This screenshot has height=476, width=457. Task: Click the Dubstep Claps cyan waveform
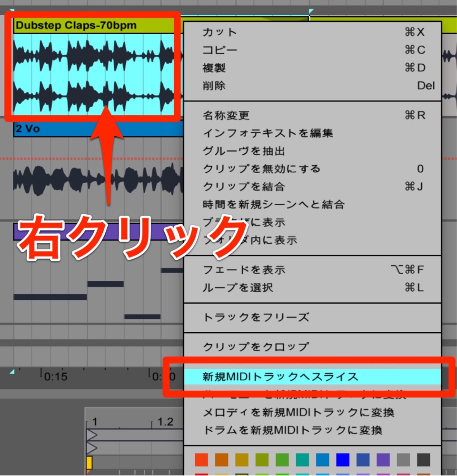pyautogui.click(x=94, y=74)
